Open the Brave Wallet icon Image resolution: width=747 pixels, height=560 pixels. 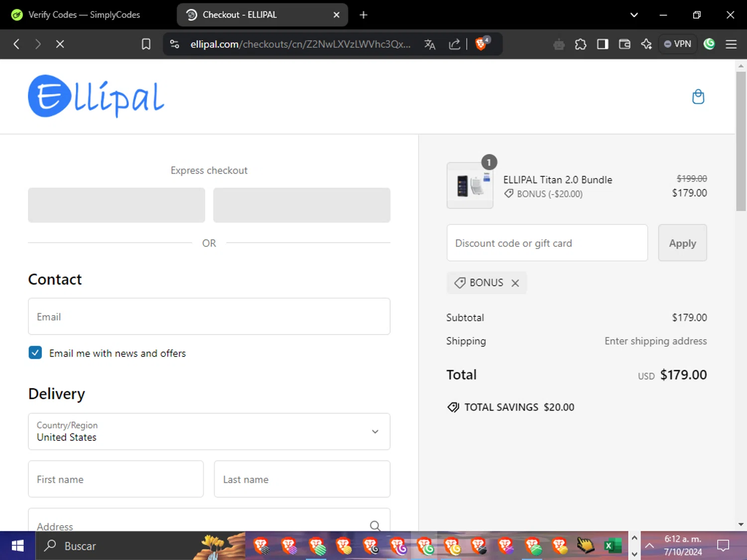[x=624, y=44]
